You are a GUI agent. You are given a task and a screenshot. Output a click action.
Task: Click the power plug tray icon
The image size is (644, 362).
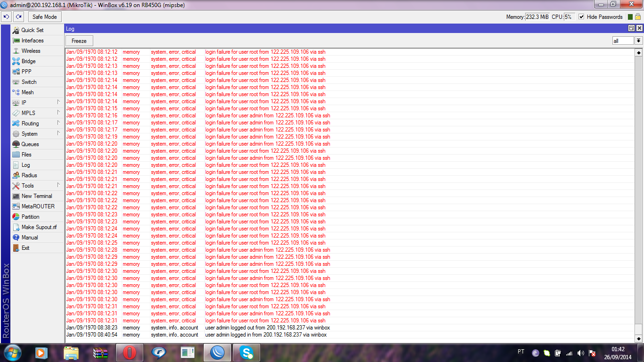tap(558, 353)
